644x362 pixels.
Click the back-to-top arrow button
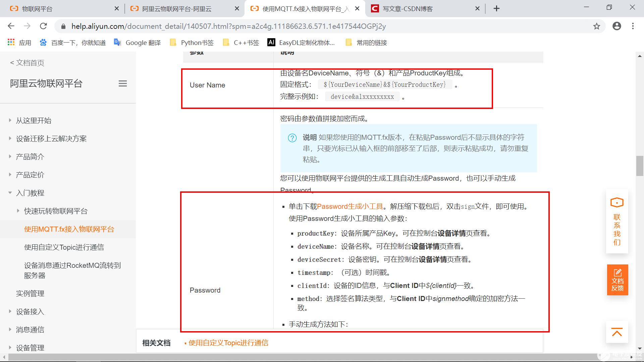(617, 332)
